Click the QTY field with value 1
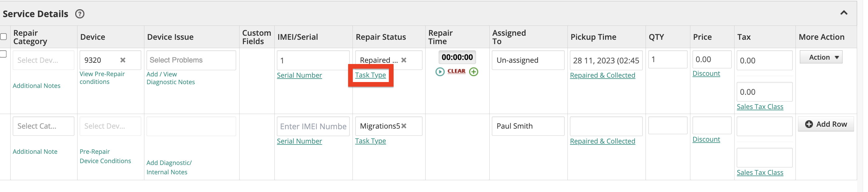Screen dimensions: 868x192 (668, 60)
